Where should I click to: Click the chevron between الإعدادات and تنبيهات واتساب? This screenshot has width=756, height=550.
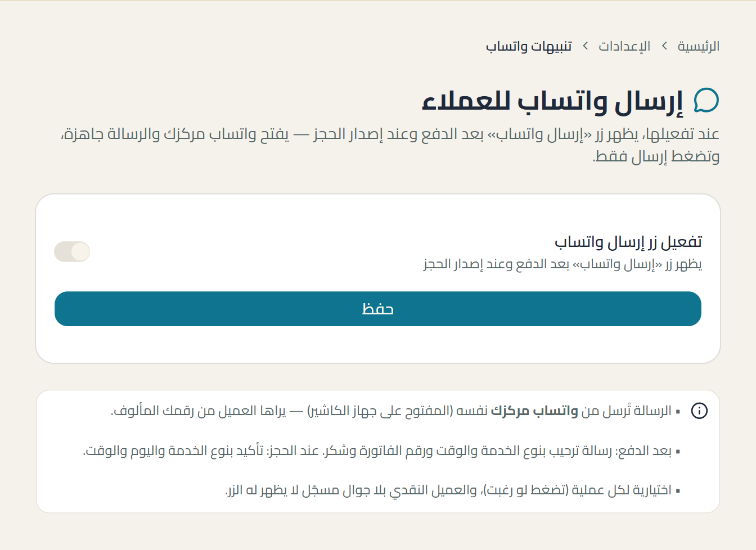pos(586,46)
